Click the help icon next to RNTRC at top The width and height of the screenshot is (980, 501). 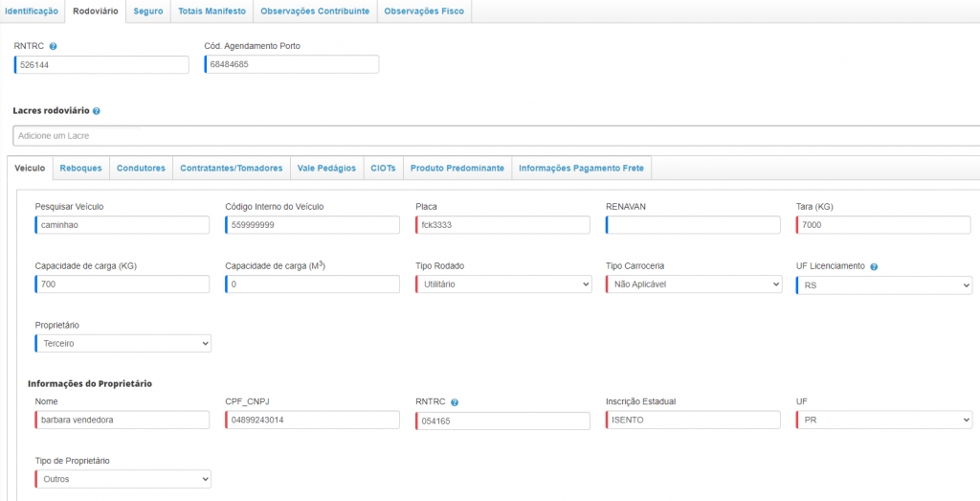coord(54,46)
